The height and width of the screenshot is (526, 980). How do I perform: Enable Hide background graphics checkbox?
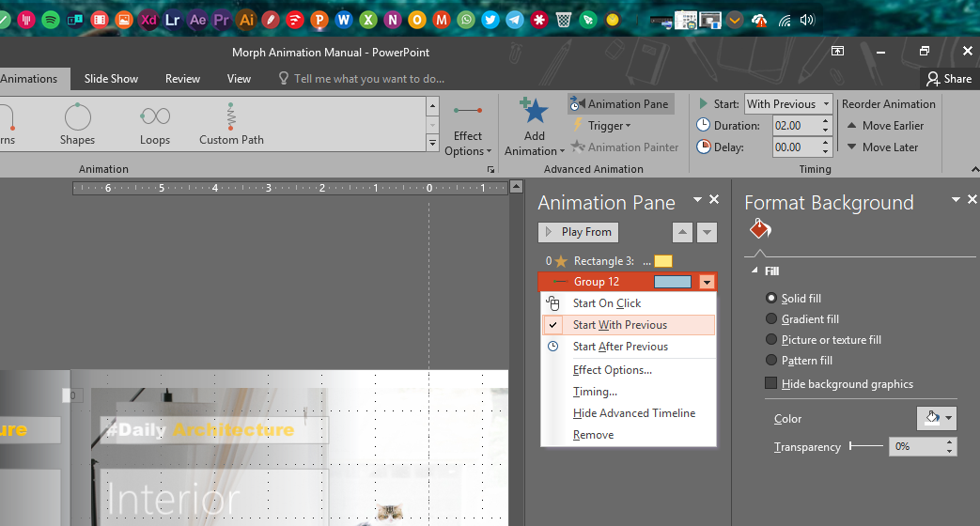coord(771,384)
